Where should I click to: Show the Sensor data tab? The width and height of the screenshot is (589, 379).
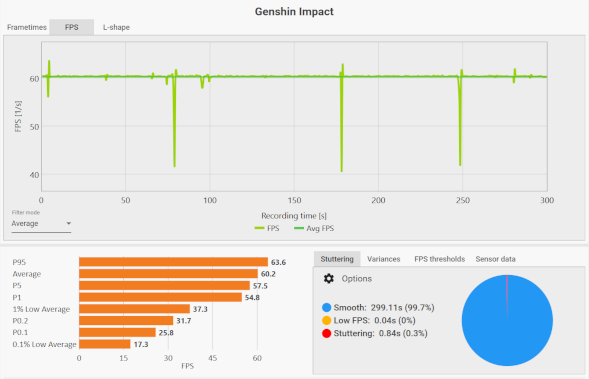pos(495,259)
